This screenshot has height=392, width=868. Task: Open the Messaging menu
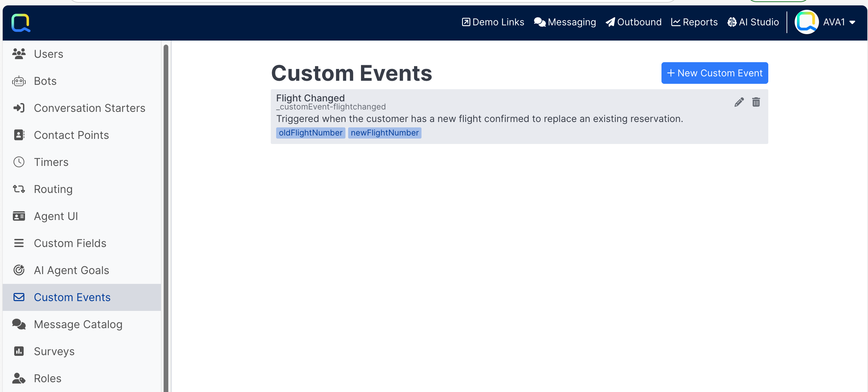coord(565,22)
